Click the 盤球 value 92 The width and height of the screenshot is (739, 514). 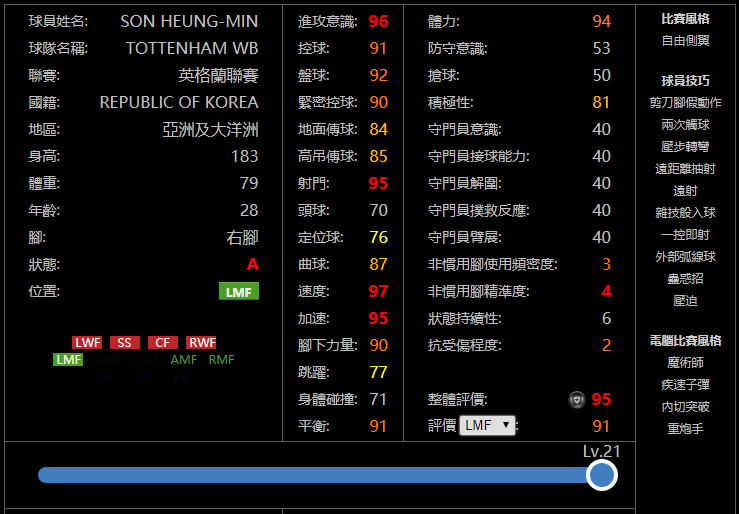pos(378,75)
